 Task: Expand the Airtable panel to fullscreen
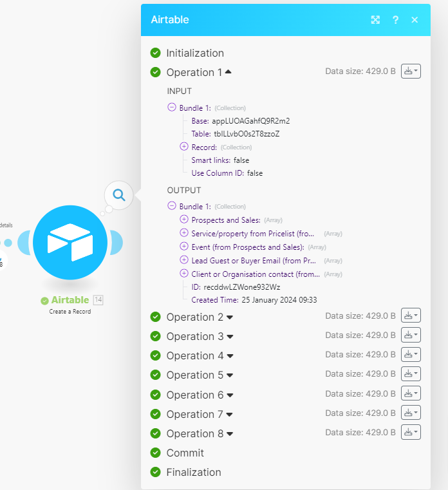point(375,20)
